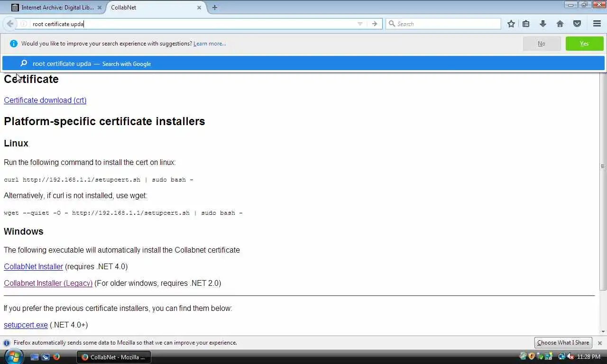This screenshot has height=364, width=607.
Task: Click the info icon in Firefox data notification
Action: (7, 343)
